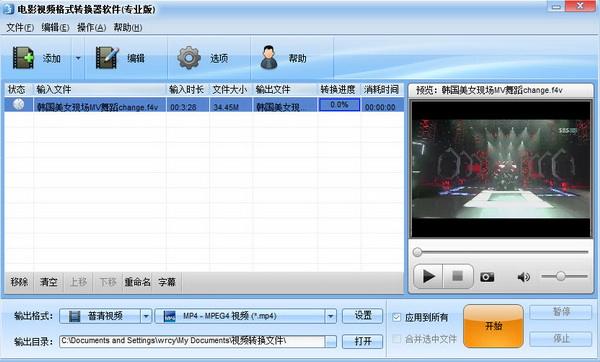Click the 重命名 (rename) button
600x362 pixels.
137,282
